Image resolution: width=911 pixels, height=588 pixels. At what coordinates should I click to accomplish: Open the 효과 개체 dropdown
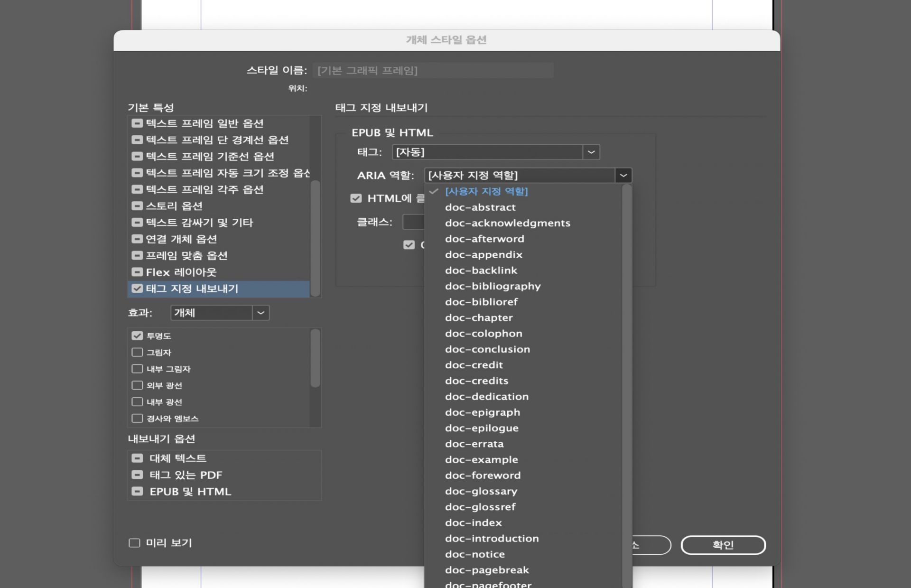click(x=260, y=313)
